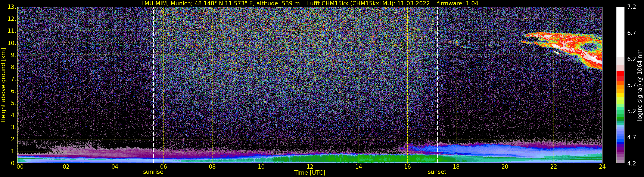Click the red band of the colorbar
Image resolution: width=644 pixels, height=177 pixels.
click(620, 76)
